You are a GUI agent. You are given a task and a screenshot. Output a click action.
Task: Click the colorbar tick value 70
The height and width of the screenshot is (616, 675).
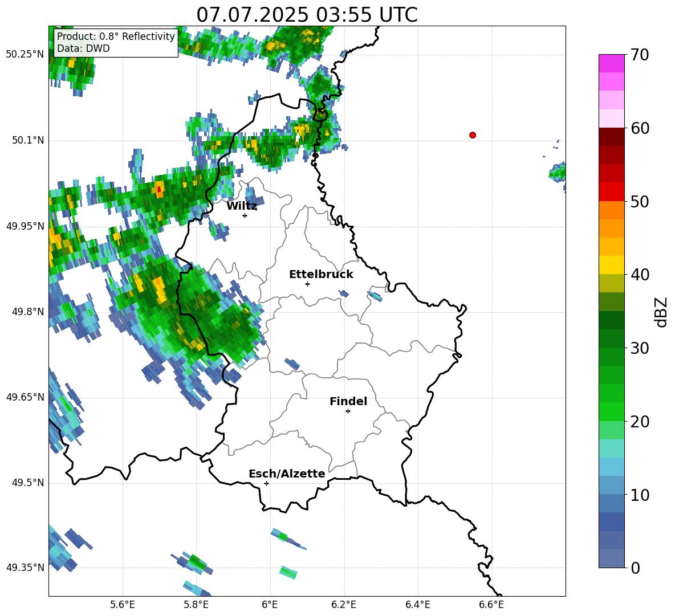(639, 55)
